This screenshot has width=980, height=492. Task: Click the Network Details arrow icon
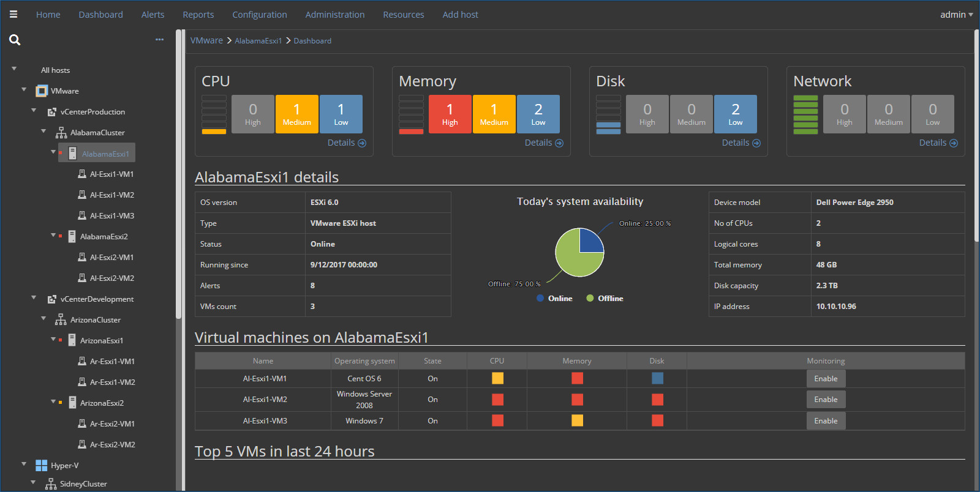pyautogui.click(x=954, y=143)
